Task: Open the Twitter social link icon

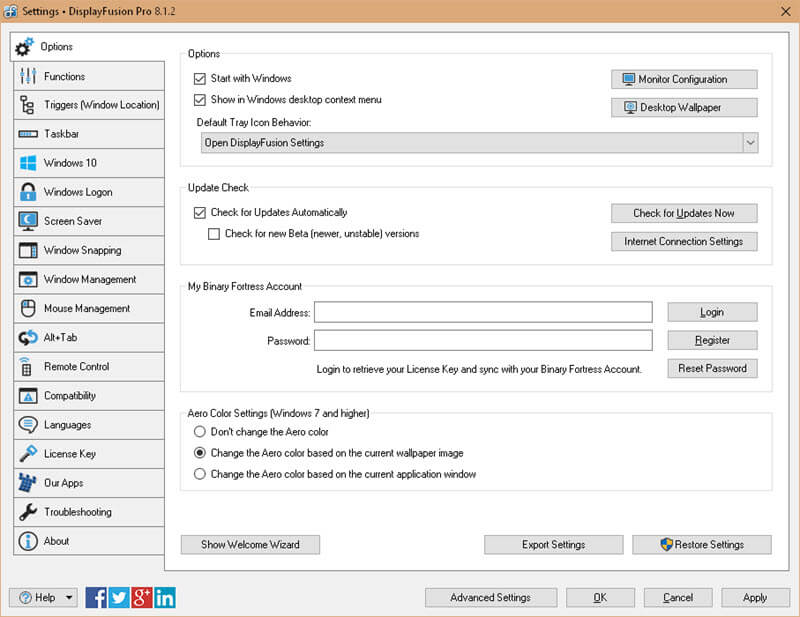Action: pyautogui.click(x=119, y=598)
